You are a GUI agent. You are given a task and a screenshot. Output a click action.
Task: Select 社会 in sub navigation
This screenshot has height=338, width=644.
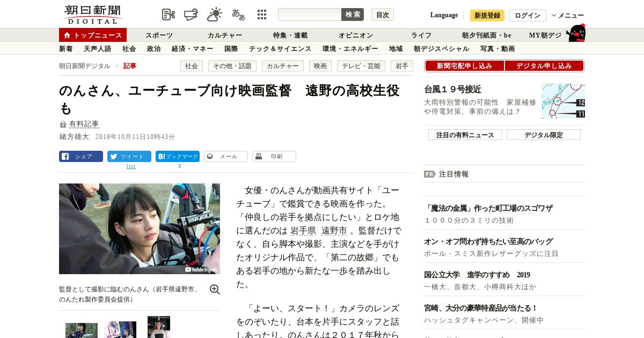click(x=129, y=49)
